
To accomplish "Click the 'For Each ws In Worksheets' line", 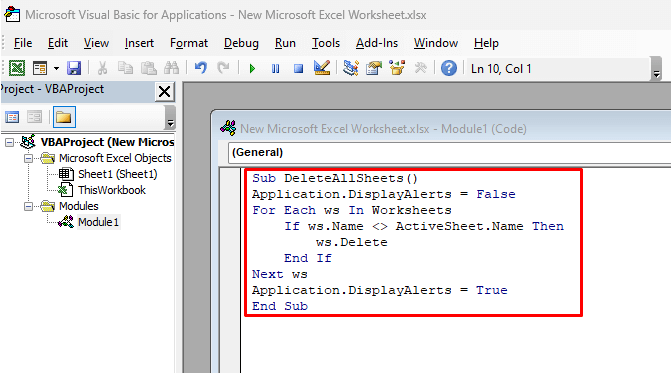I will [351, 210].
